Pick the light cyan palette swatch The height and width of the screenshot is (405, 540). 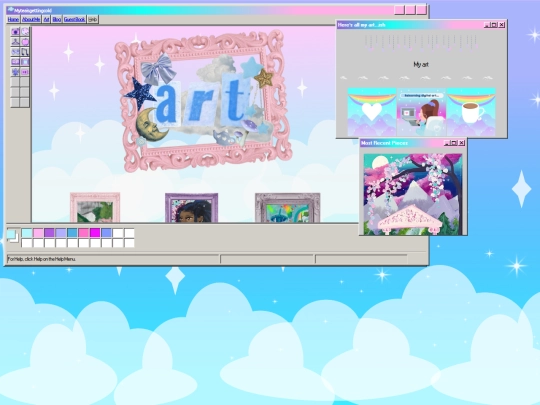point(27,233)
